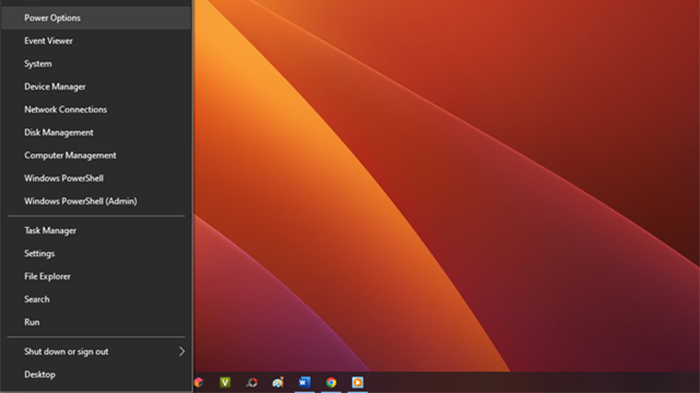700x393 pixels.
Task: Open Network Connections
Action: tap(96, 109)
